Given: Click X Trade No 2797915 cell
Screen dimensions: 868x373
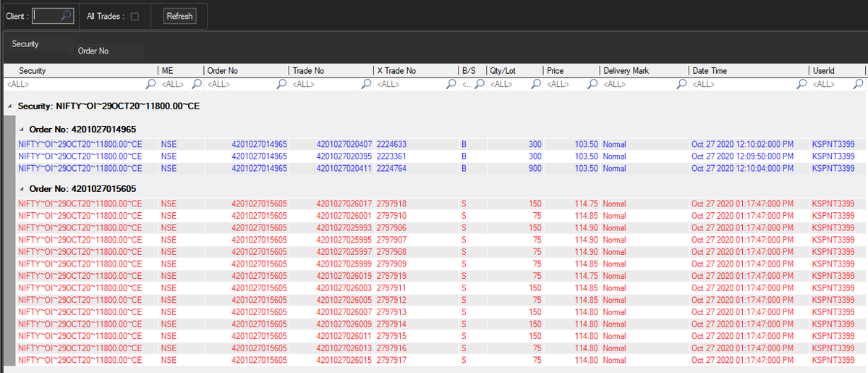Looking at the screenshot, I should click(416, 336).
